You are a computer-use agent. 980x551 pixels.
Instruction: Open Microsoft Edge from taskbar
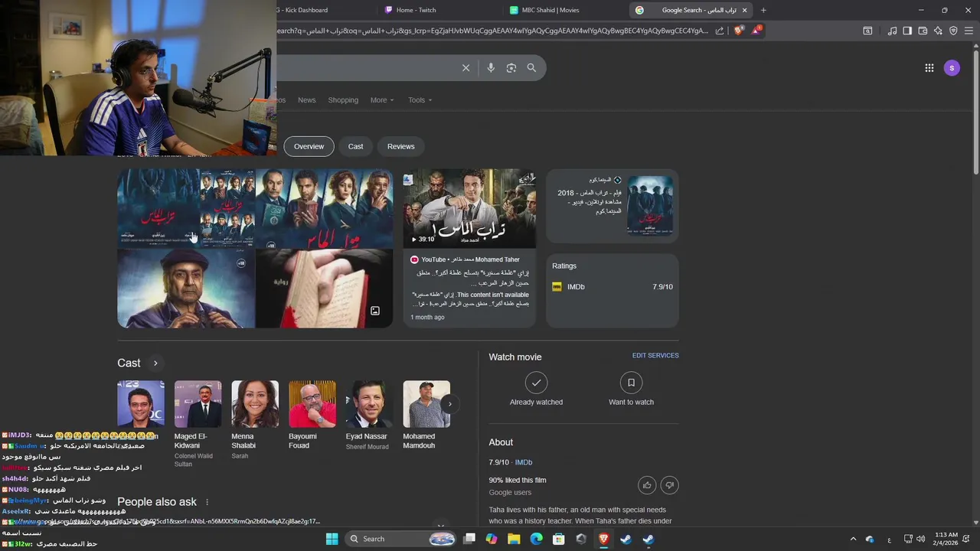[536, 539]
